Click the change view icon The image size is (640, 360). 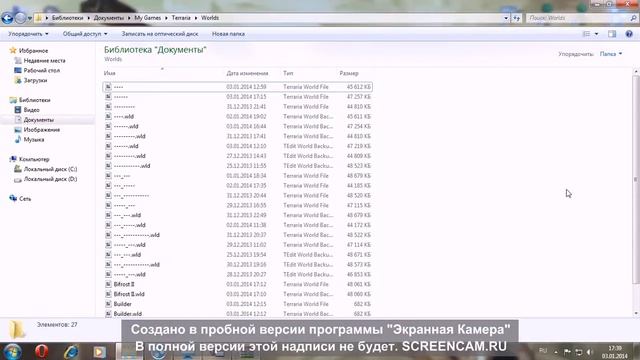587,34
